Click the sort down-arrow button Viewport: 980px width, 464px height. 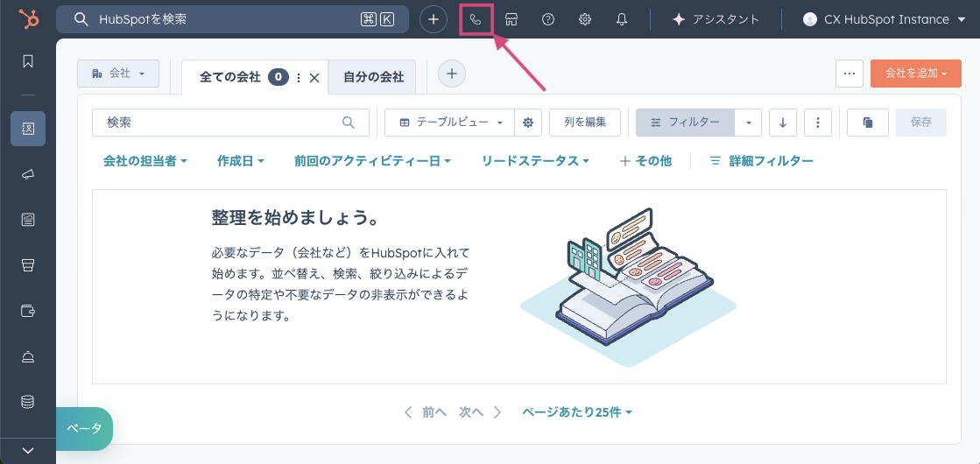click(x=782, y=123)
